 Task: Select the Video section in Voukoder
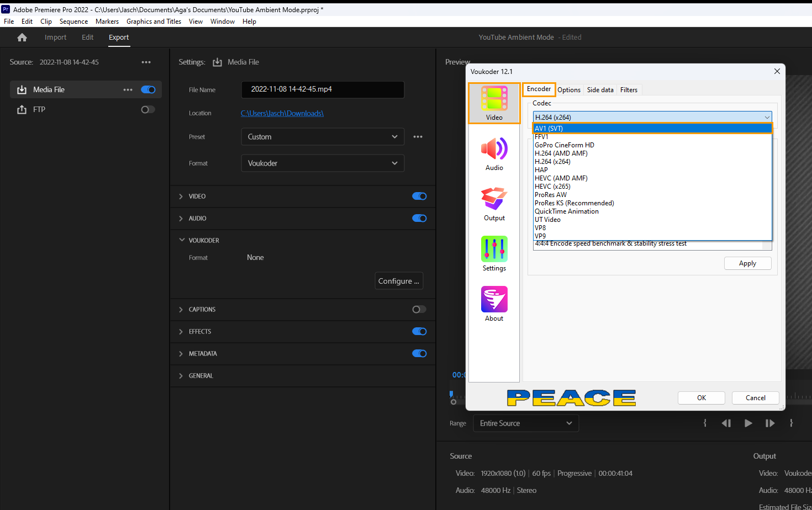[x=494, y=103]
